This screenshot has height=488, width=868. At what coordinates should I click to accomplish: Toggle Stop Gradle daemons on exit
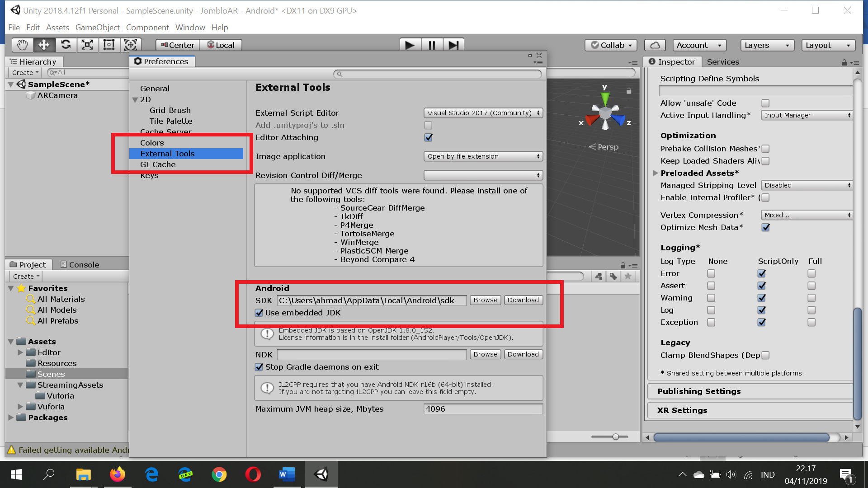point(259,367)
